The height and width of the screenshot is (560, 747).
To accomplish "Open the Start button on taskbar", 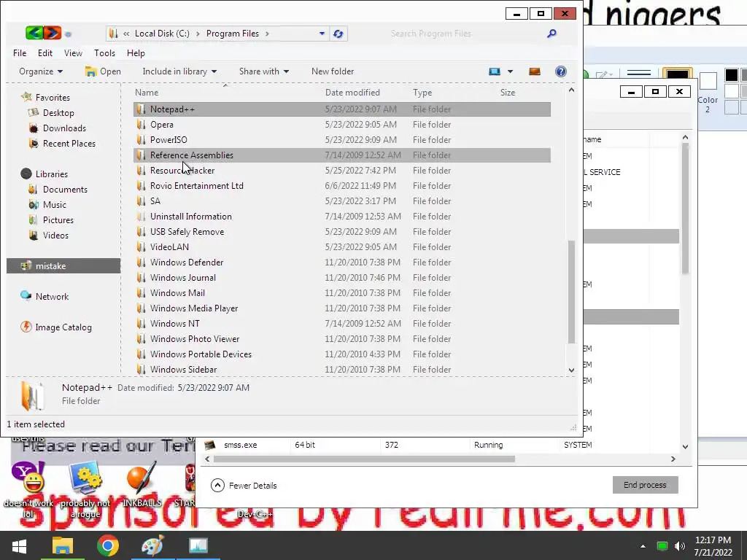I will pyautogui.click(x=19, y=545).
